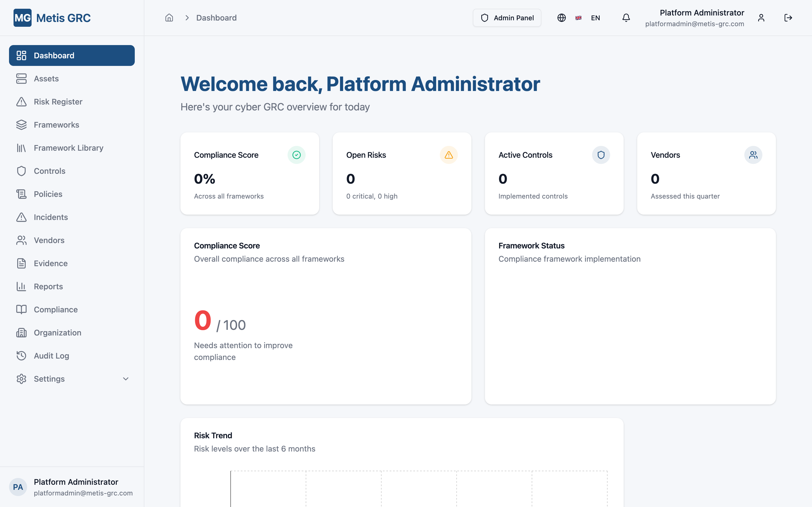Collapse the Settings chevron
This screenshot has height=507, width=812.
(125, 379)
